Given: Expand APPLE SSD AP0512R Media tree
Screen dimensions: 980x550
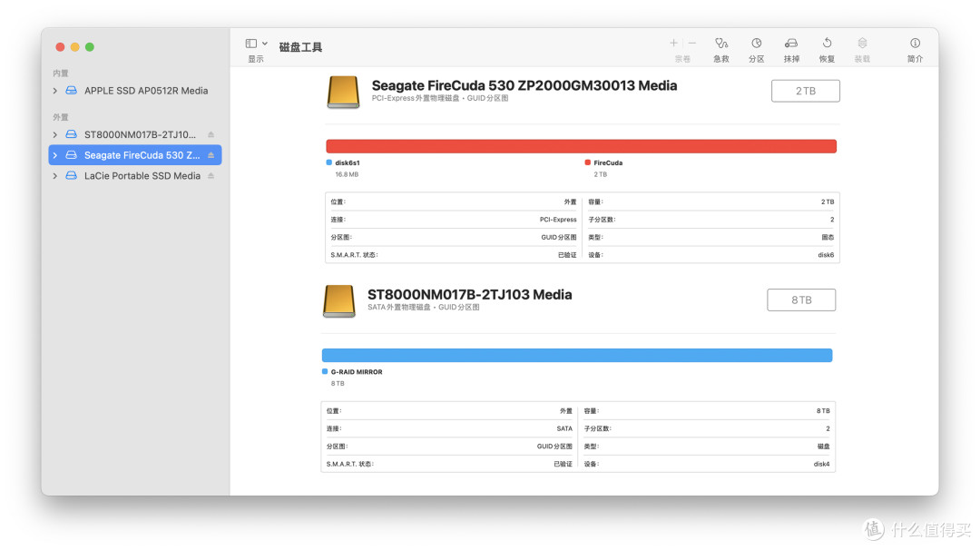Looking at the screenshot, I should click(x=55, y=91).
